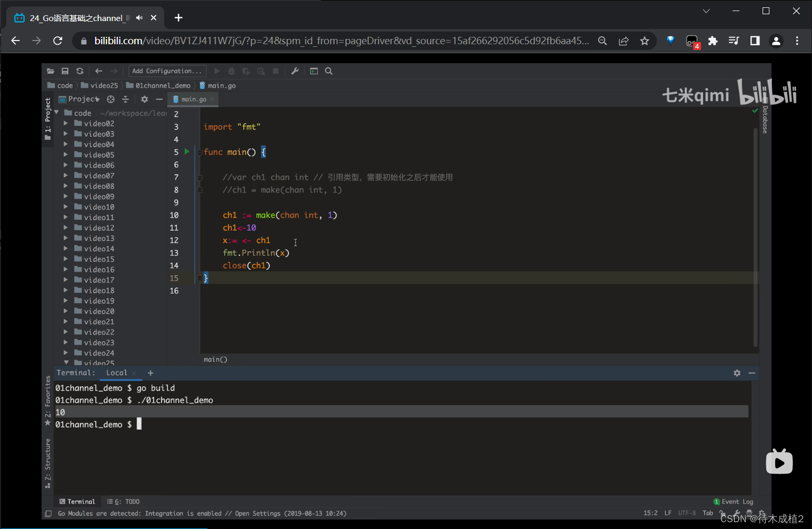Close the Local terminal tab

pos(134,373)
